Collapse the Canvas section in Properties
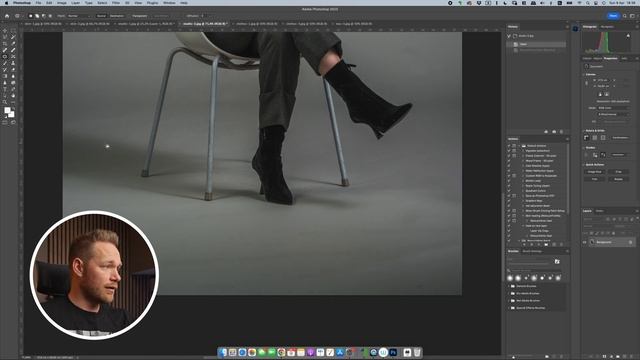Image resolution: width=640 pixels, height=360 pixels. point(584,74)
